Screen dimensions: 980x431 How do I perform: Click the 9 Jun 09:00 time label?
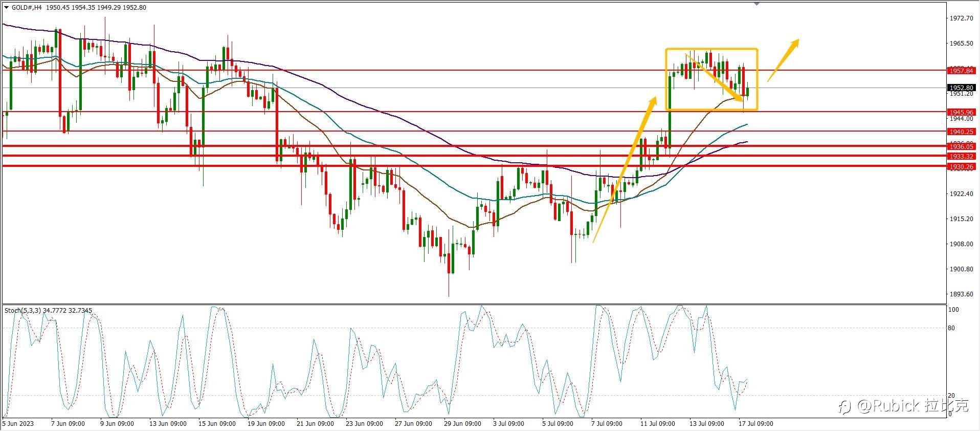[117, 424]
